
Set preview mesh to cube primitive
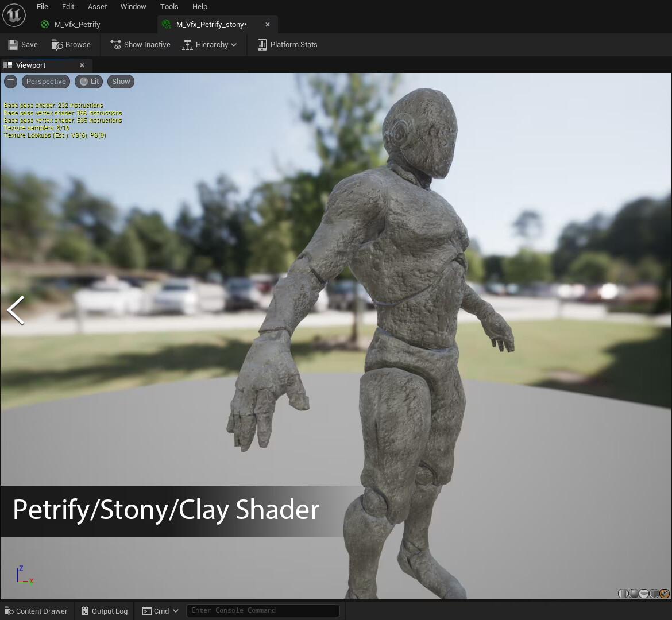(x=654, y=594)
